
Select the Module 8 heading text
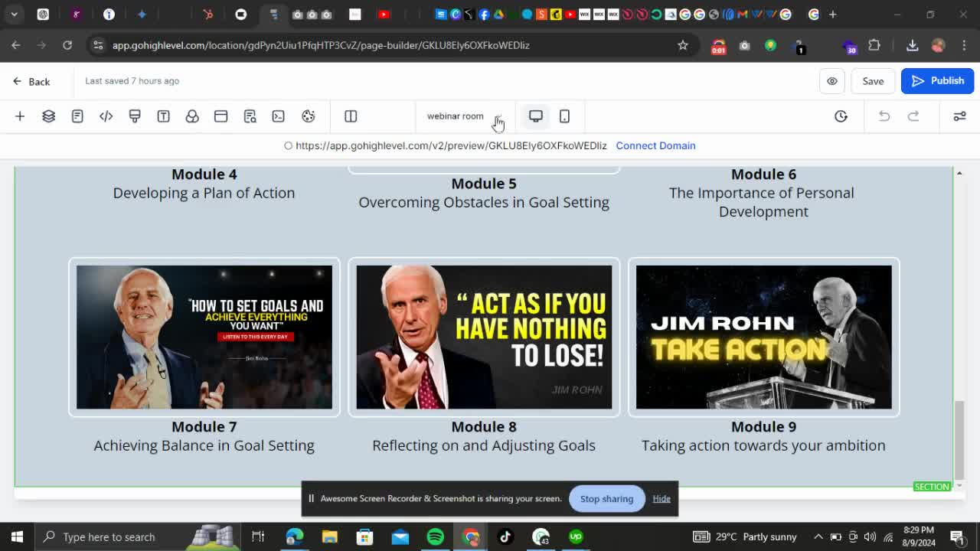click(x=484, y=427)
